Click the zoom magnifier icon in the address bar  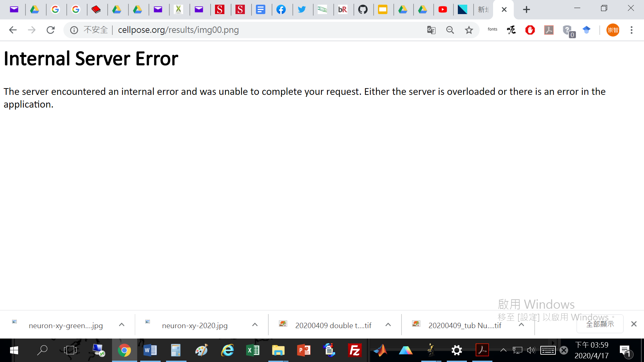[x=450, y=30]
